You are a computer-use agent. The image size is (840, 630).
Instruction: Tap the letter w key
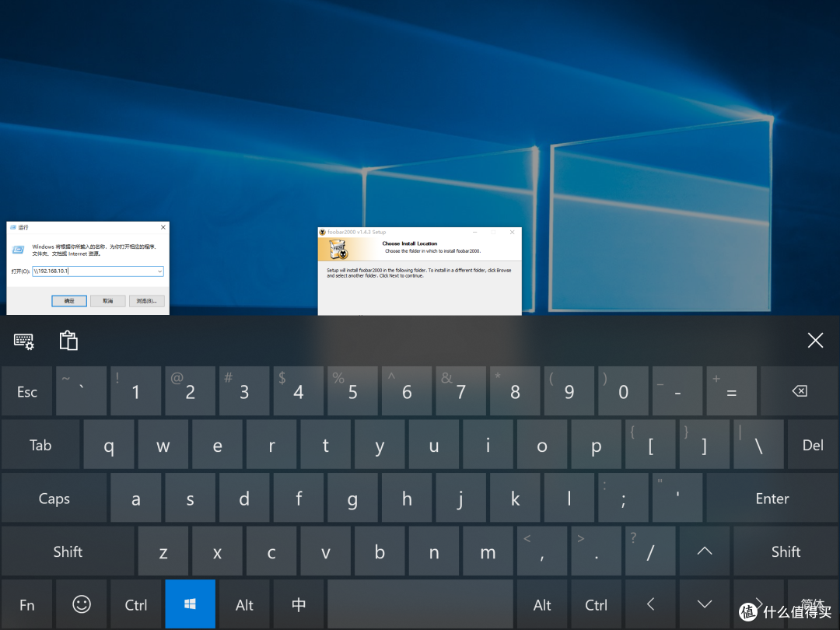point(163,445)
